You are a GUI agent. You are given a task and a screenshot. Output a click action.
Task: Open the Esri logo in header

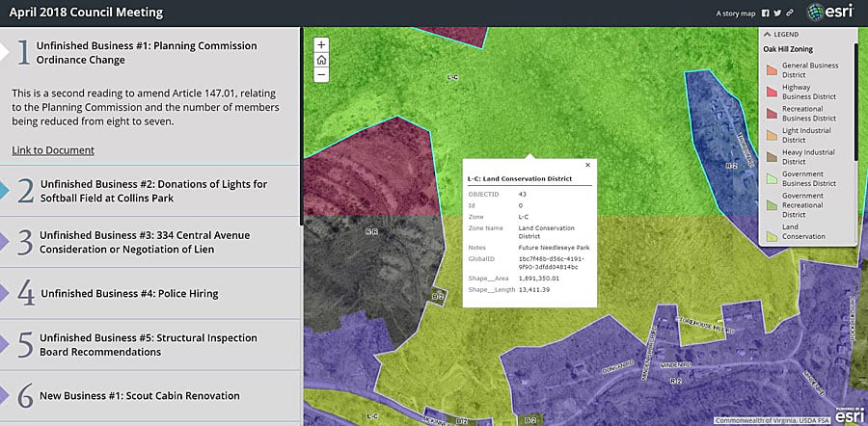tap(828, 13)
